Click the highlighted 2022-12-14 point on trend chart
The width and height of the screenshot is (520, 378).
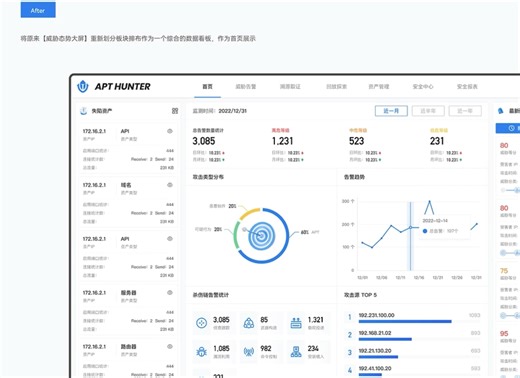pyautogui.click(x=410, y=227)
